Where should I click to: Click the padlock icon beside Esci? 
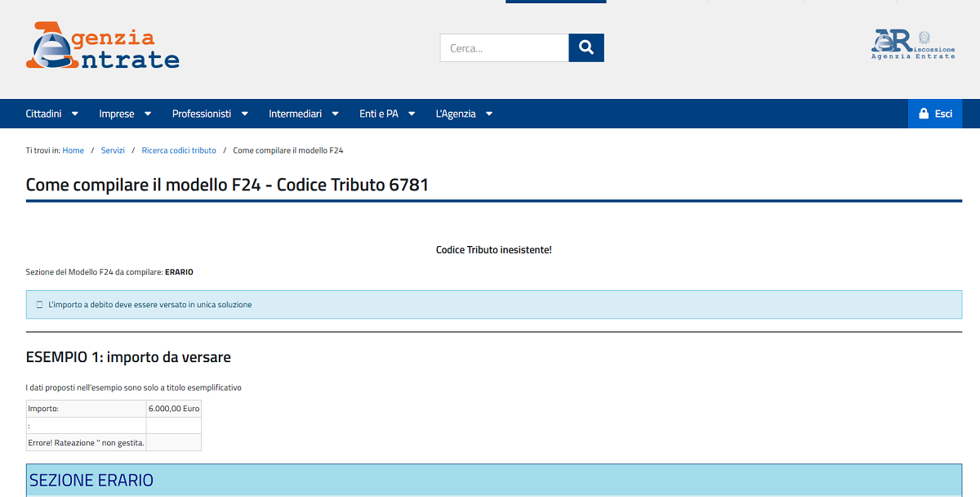tap(924, 114)
